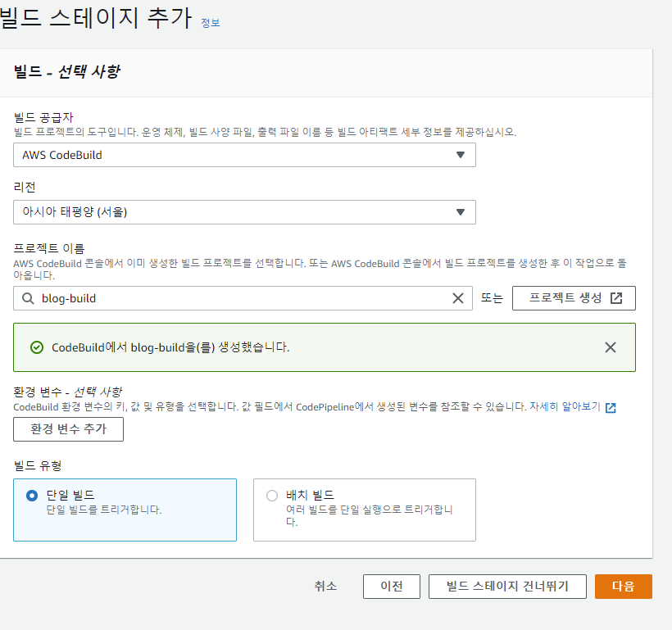Click external icon next to 자세히 알아보기

tap(611, 407)
